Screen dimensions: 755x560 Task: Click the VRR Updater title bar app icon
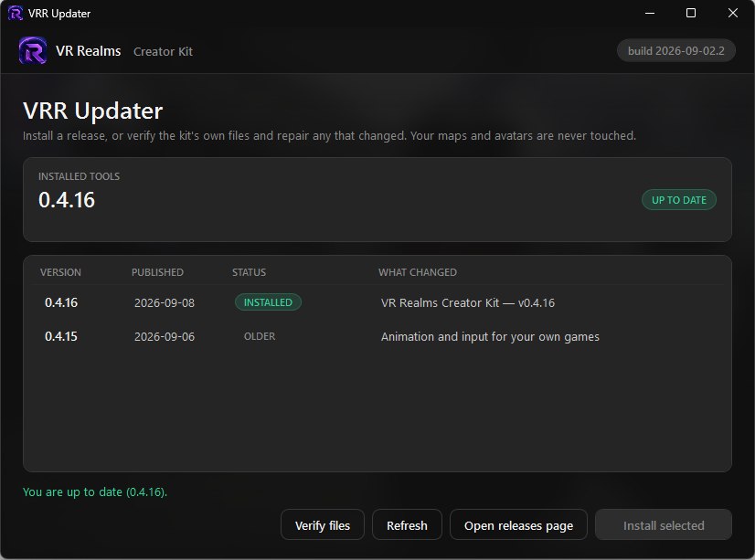(15, 13)
